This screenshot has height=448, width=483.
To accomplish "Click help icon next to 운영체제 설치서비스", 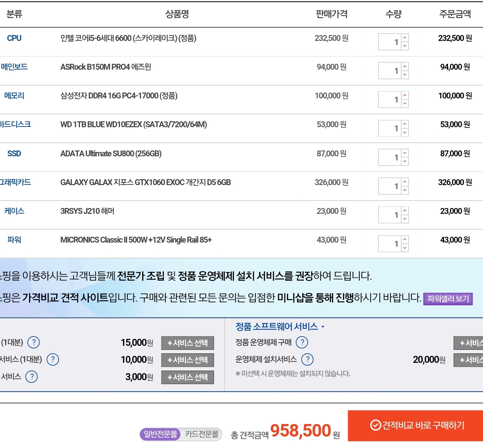I will point(307,360).
